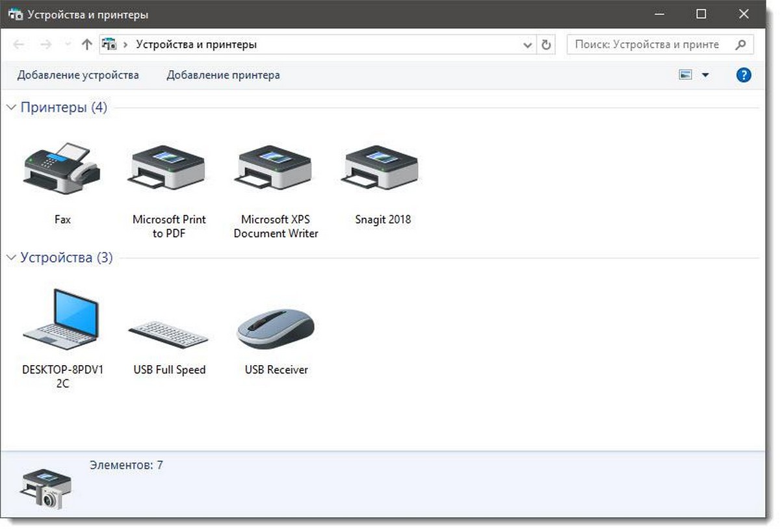
Task: Select the Microsoft Print to PDF printer
Action: pyautogui.click(x=169, y=168)
